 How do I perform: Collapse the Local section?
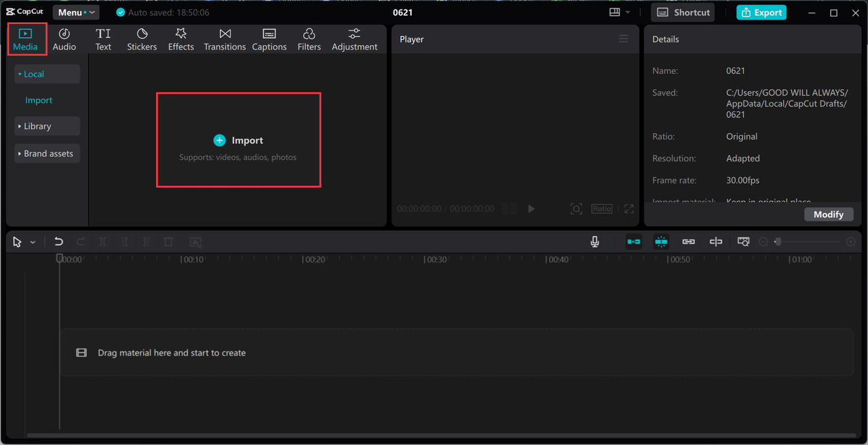click(47, 74)
